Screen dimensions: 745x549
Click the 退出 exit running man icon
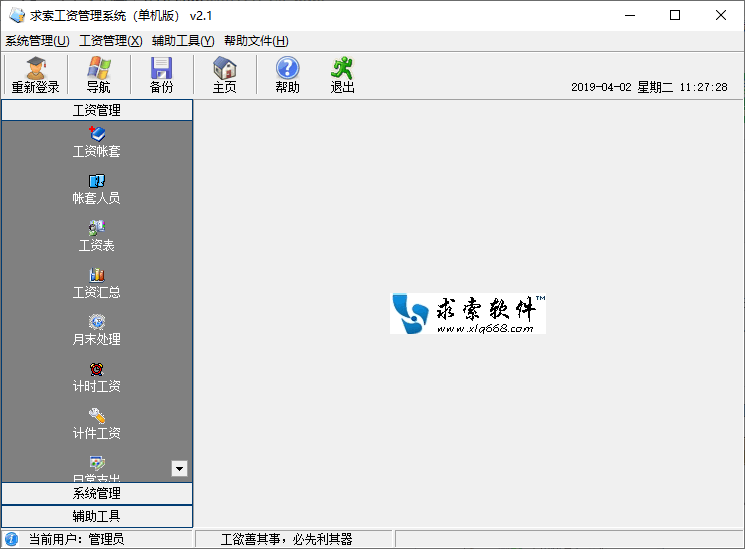(x=342, y=75)
